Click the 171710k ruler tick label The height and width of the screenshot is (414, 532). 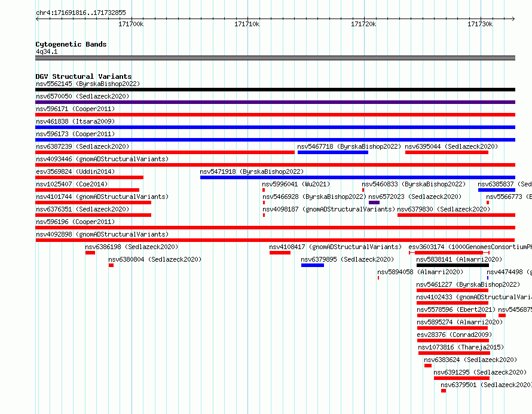(x=247, y=24)
